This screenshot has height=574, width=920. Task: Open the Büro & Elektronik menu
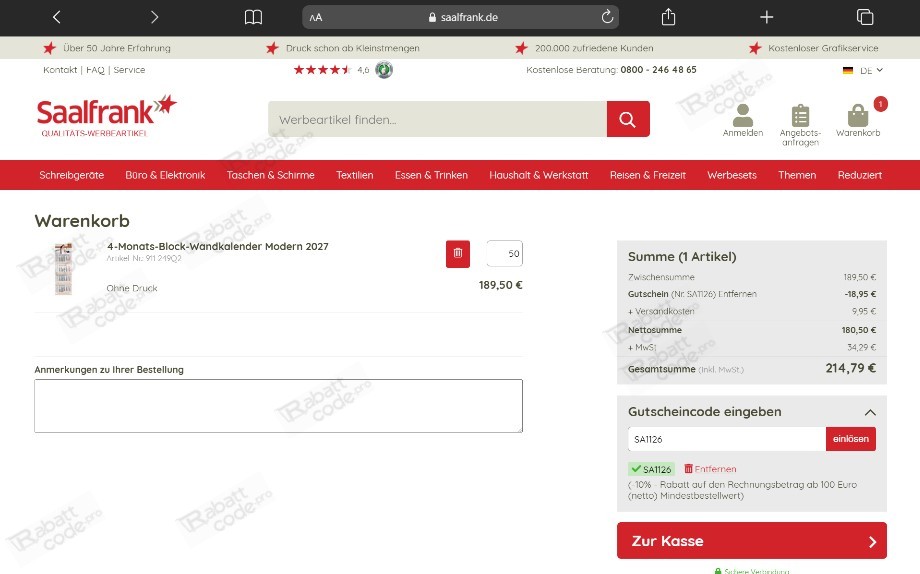165,175
